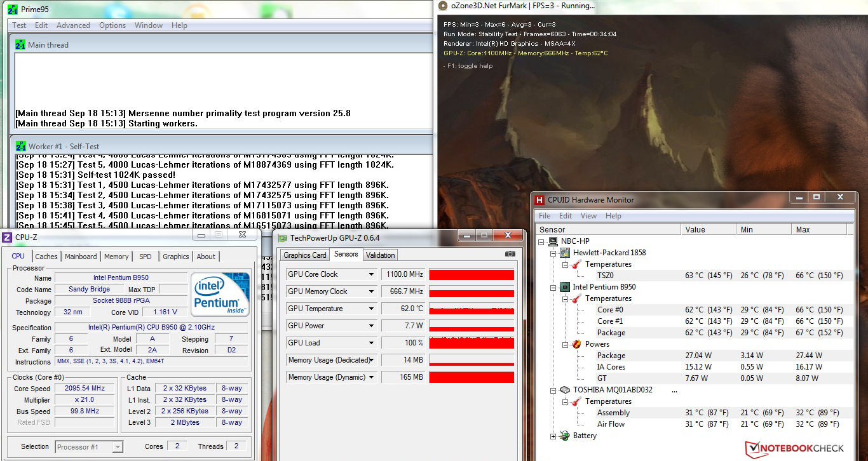Viewport: 868px width, 461px height.
Task: Switch to the Graphics Card tab in GPU-Z
Action: (305, 255)
